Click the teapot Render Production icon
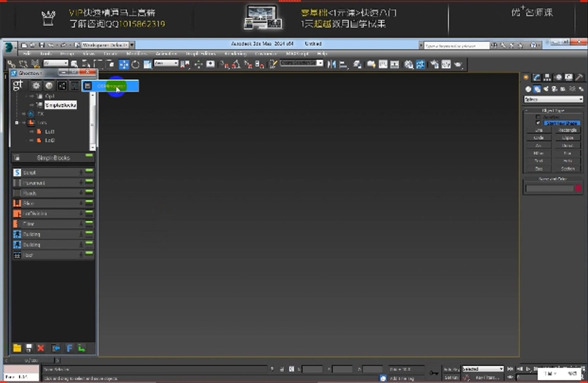 point(458,65)
